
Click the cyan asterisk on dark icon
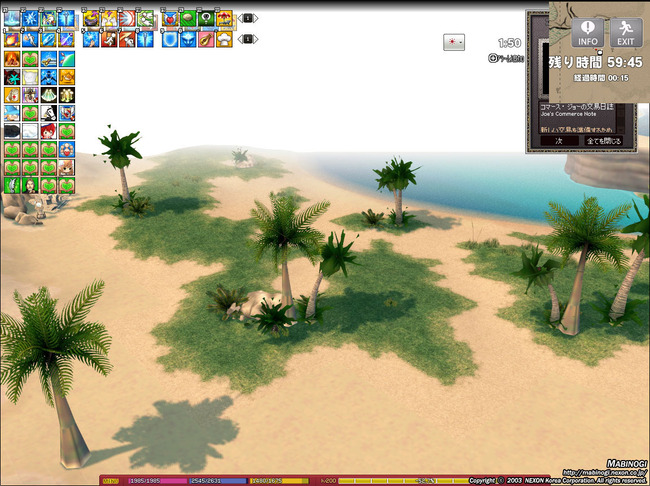(x=12, y=77)
